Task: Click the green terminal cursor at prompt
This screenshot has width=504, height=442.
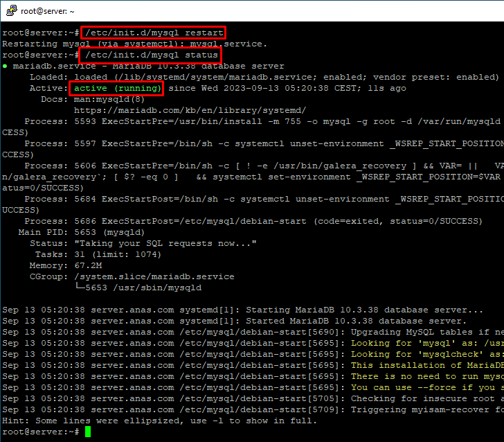Action: 88,432
